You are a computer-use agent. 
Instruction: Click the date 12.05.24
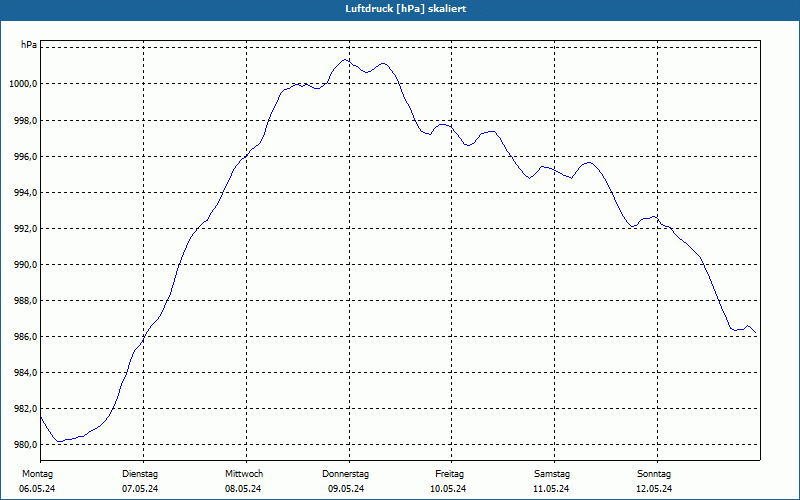pyautogui.click(x=654, y=489)
